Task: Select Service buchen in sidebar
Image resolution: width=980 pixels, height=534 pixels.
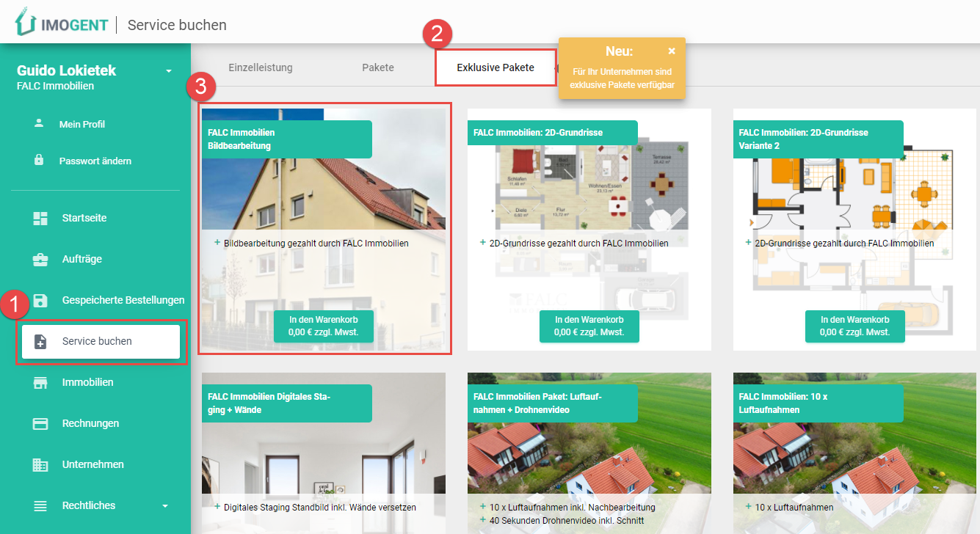Action: pos(101,341)
